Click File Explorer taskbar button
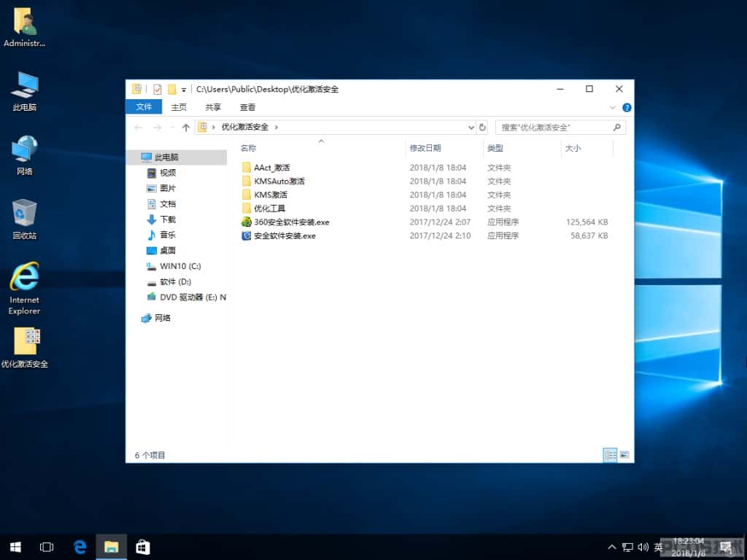 coord(112,547)
